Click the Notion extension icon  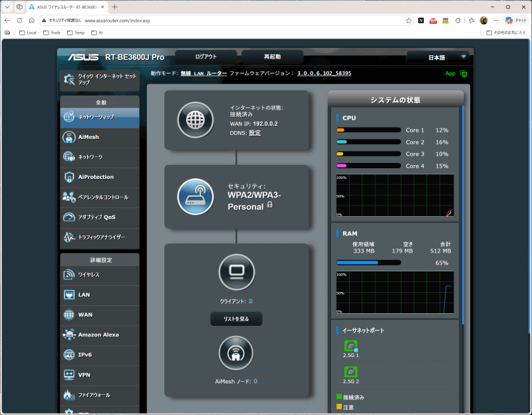coord(421,21)
